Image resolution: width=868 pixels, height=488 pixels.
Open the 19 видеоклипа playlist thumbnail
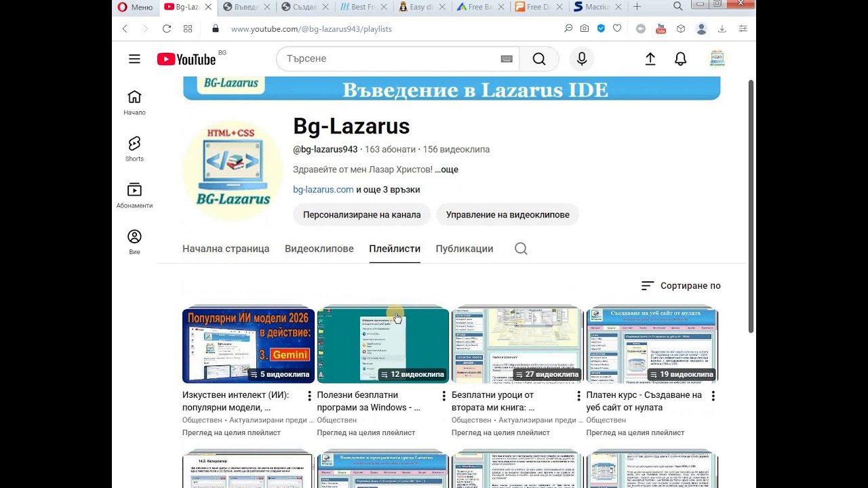click(x=652, y=346)
